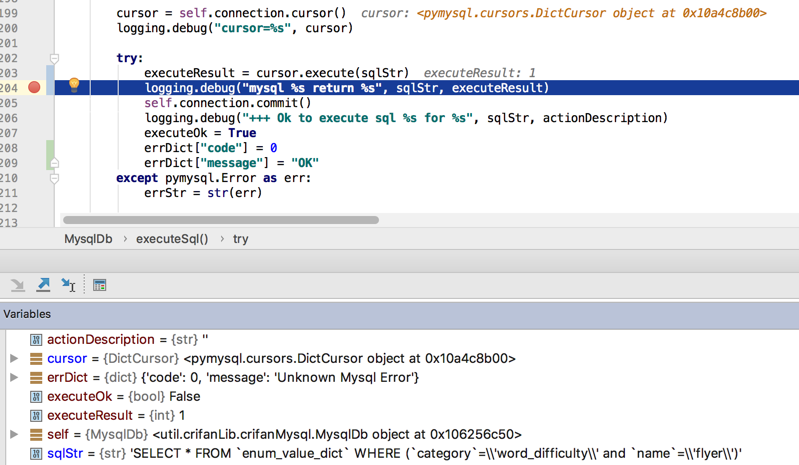Click line number 210 in the gutter
The width and height of the screenshot is (799, 465).
click(9, 178)
